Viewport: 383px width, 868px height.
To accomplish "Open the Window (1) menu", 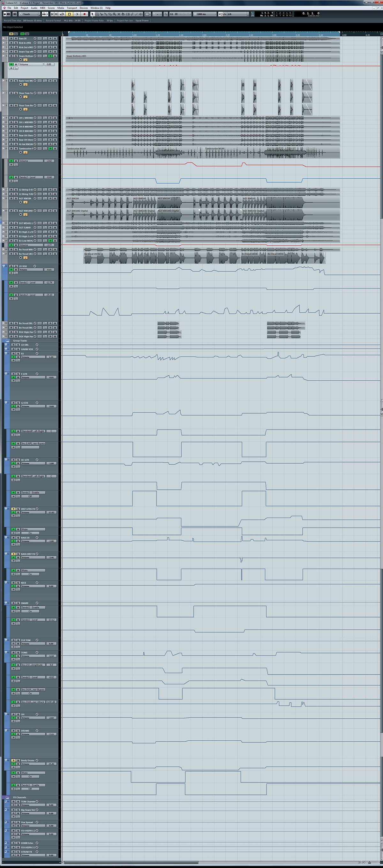I will click(96, 8).
